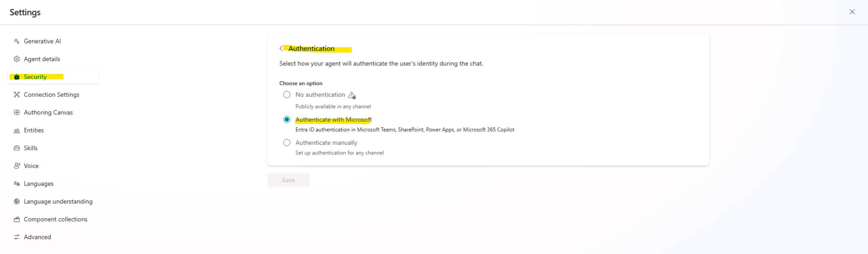The height and width of the screenshot is (254, 868).
Task: Click the Security lock icon
Action: (17, 77)
